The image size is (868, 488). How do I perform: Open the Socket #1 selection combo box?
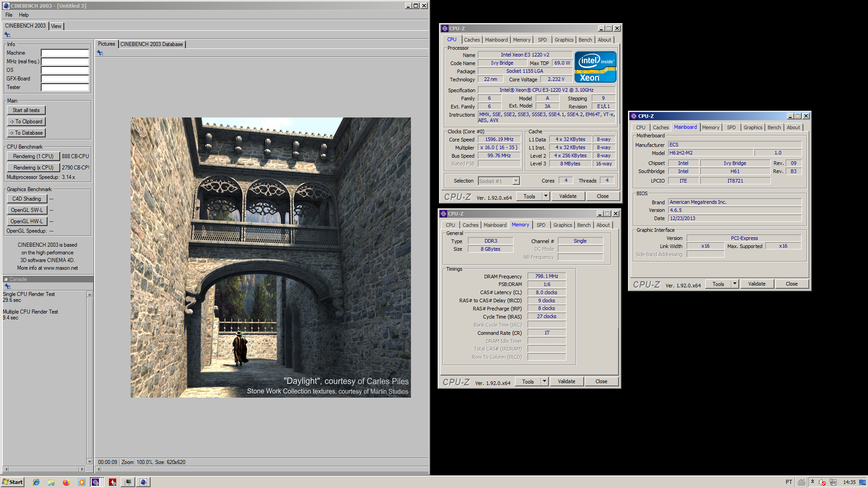[499, 181]
